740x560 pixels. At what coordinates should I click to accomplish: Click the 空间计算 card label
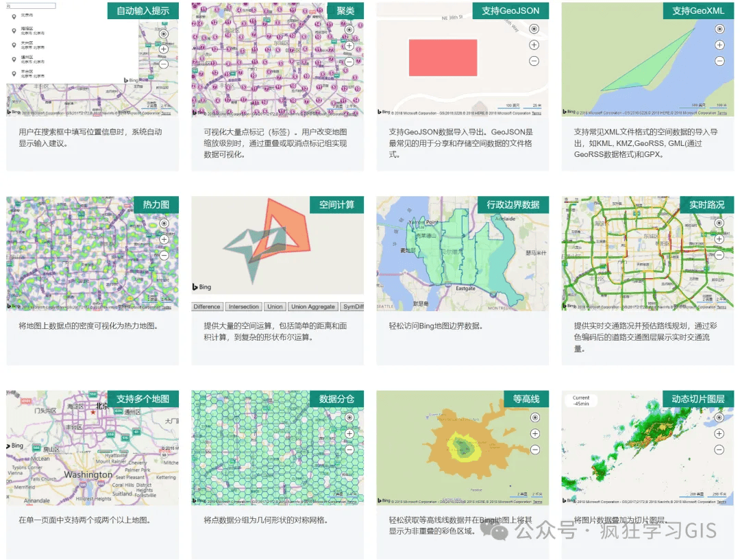(x=336, y=205)
